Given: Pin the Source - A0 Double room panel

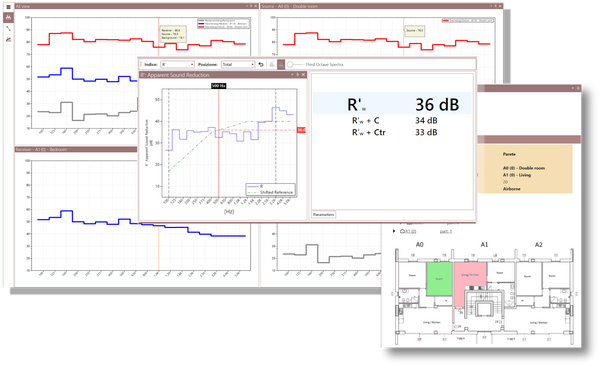Looking at the screenshot, I should coord(496,6).
